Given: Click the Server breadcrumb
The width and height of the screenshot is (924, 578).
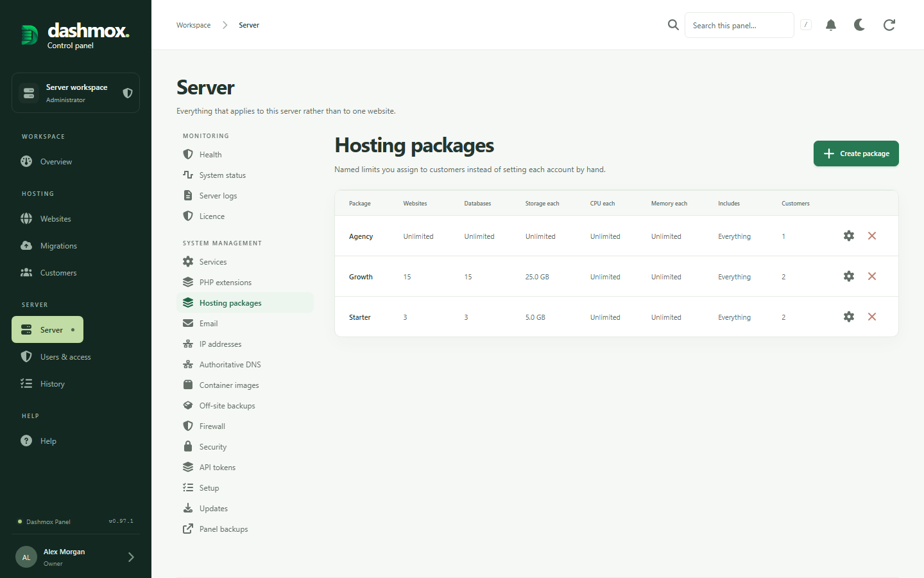Looking at the screenshot, I should tap(249, 25).
